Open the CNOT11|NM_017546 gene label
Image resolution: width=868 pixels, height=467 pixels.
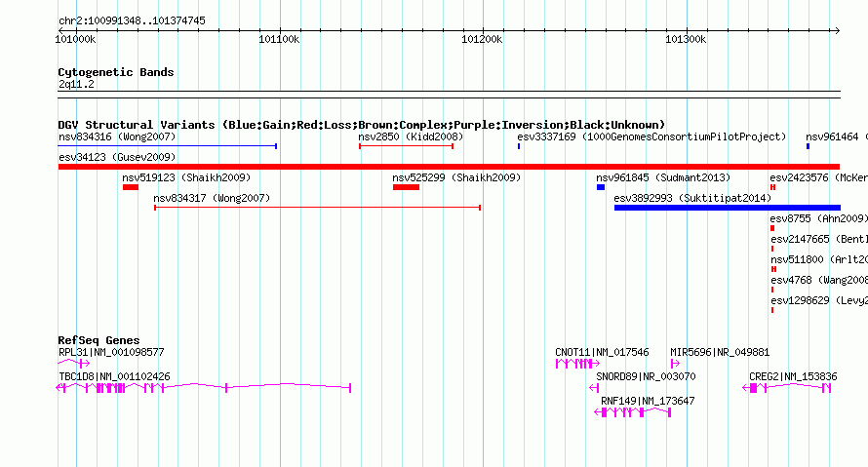pyautogui.click(x=602, y=352)
